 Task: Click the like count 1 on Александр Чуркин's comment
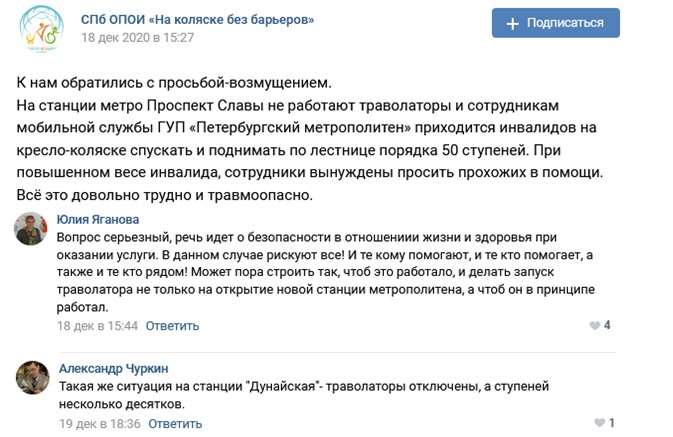pos(612,423)
